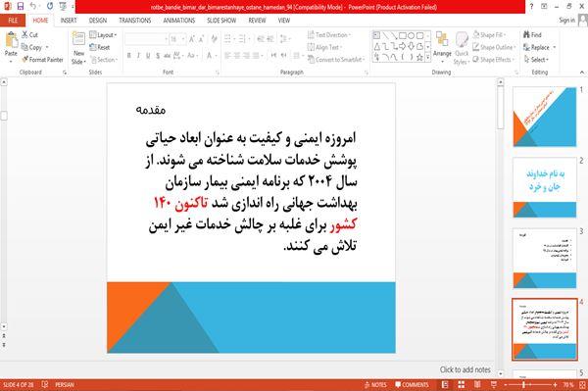Open Arrange options
The width and height of the screenshot is (588, 391).
pyautogui.click(x=442, y=47)
